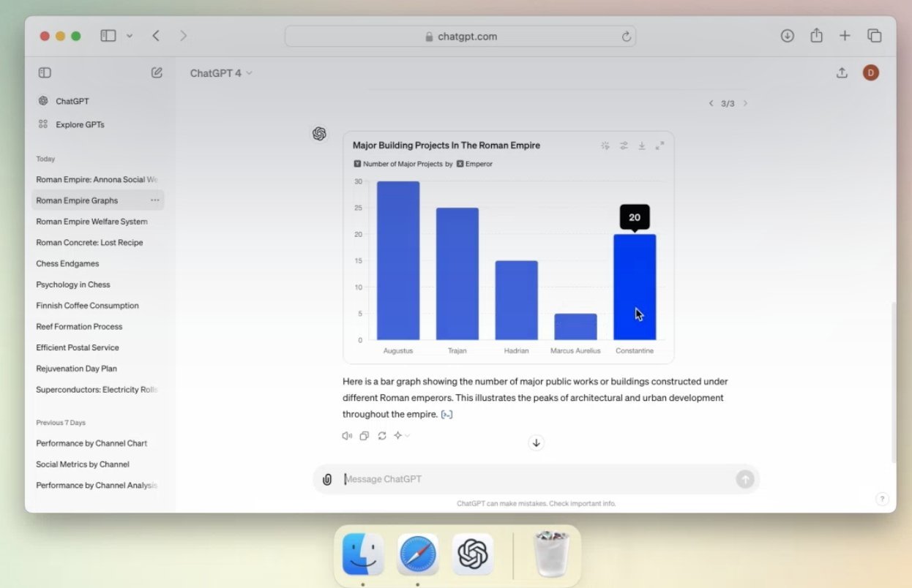The height and width of the screenshot is (588, 912).
Task: Go forward with Safari forward arrow
Action: [183, 36]
